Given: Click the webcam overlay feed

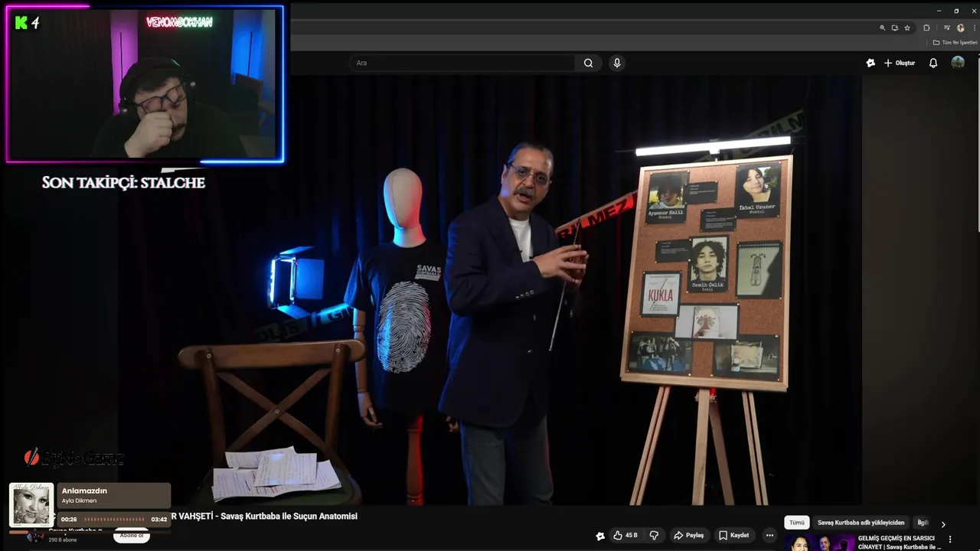Looking at the screenshot, I should tap(145, 84).
